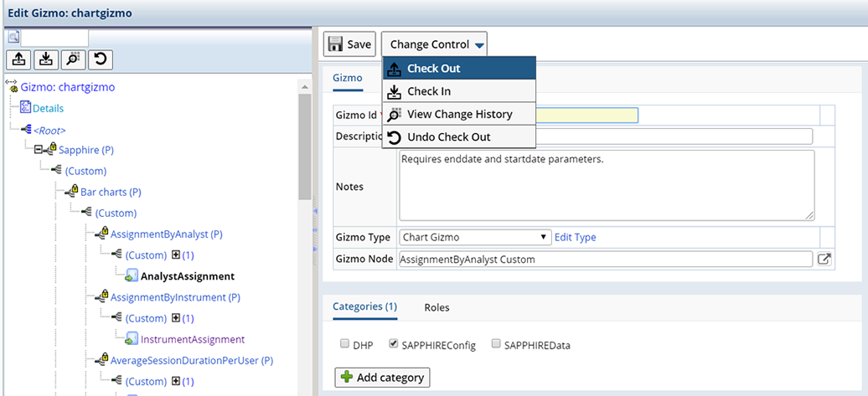The width and height of the screenshot is (868, 396).
Task: Click the Gizmo Node input field
Action: pyautogui.click(x=605, y=259)
